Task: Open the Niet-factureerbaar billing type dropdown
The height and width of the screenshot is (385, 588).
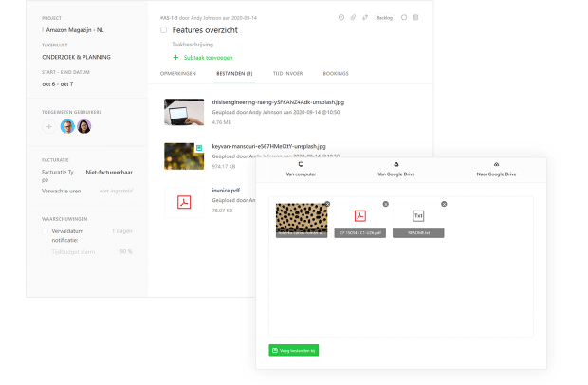Action: 109,172
